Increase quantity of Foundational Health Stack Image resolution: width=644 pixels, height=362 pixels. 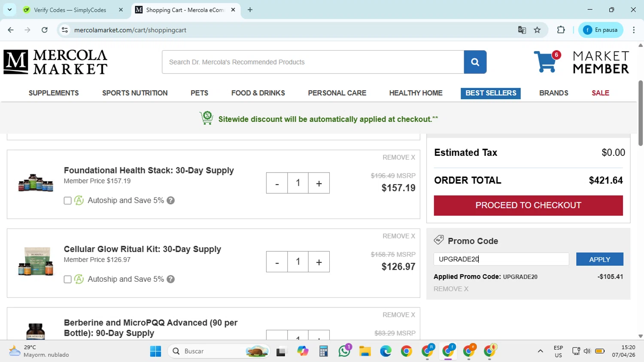319,183
